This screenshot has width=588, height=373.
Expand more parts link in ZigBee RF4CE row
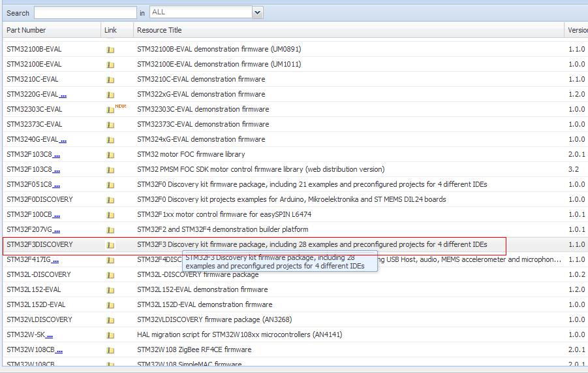59,350
